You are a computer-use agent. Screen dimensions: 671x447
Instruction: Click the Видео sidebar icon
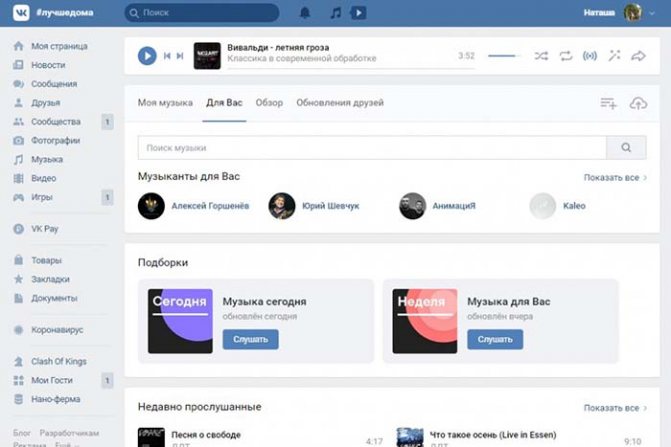pos(18,178)
